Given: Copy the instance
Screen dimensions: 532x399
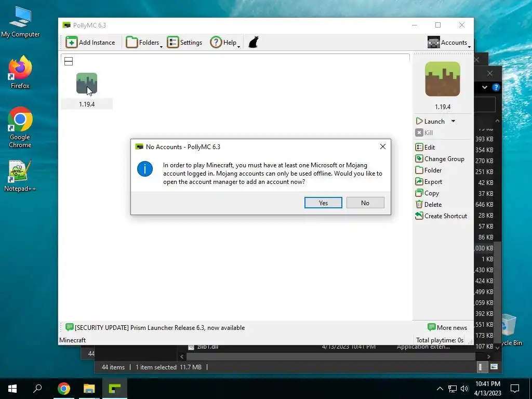Looking at the screenshot, I should [x=427, y=193].
